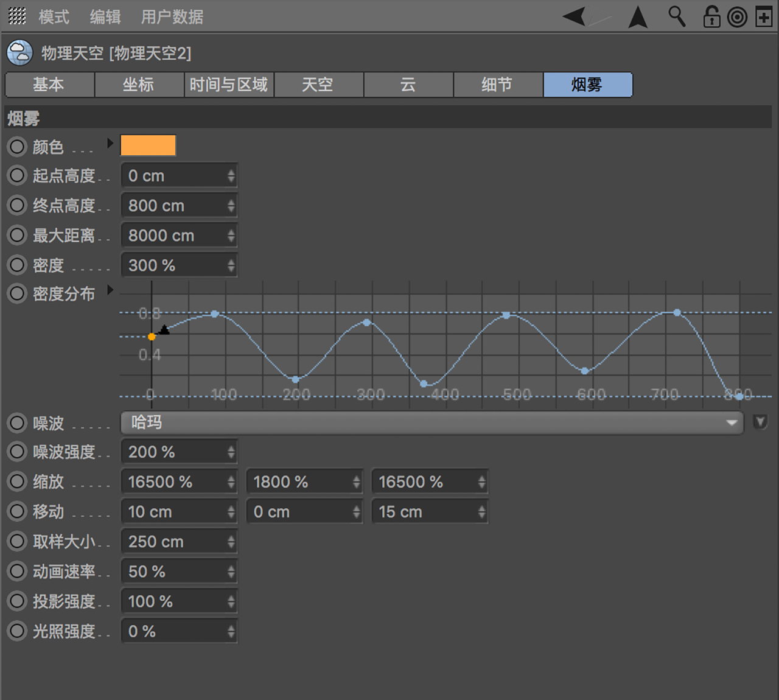Screen dimensions: 779x700
Task: Switch to the 天空 tab
Action: point(318,85)
